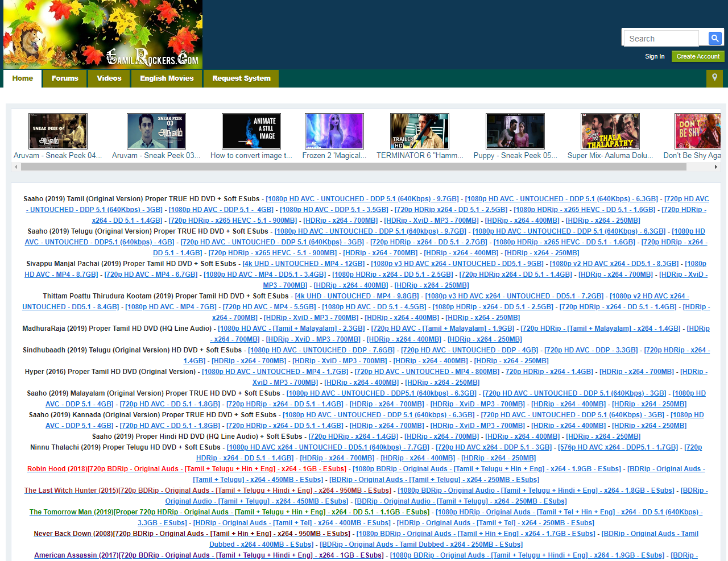Click the video carousel left scroll arrow
This screenshot has width=728, height=561.
coord(16,167)
